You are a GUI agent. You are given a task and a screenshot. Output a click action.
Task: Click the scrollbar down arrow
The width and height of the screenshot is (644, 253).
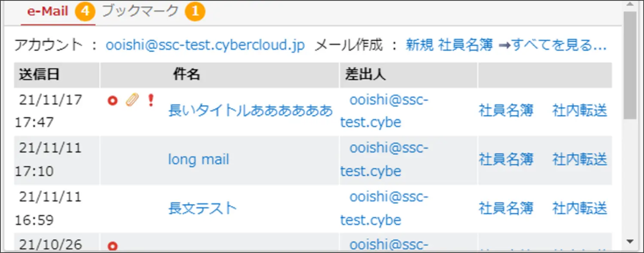coord(630,242)
